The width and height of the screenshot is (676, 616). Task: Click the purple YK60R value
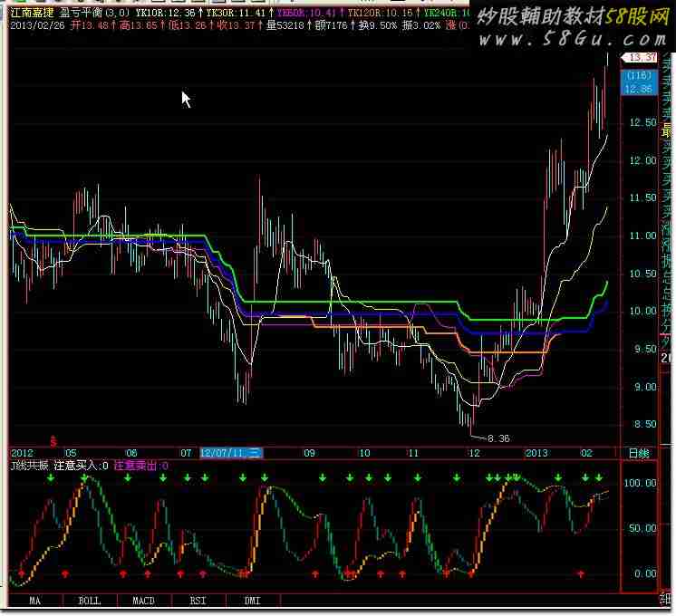(x=308, y=13)
